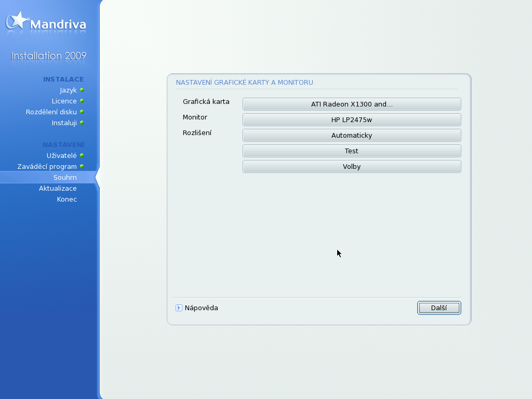Click the dialog title Nastavení grafické karty a monitoru

244,83
